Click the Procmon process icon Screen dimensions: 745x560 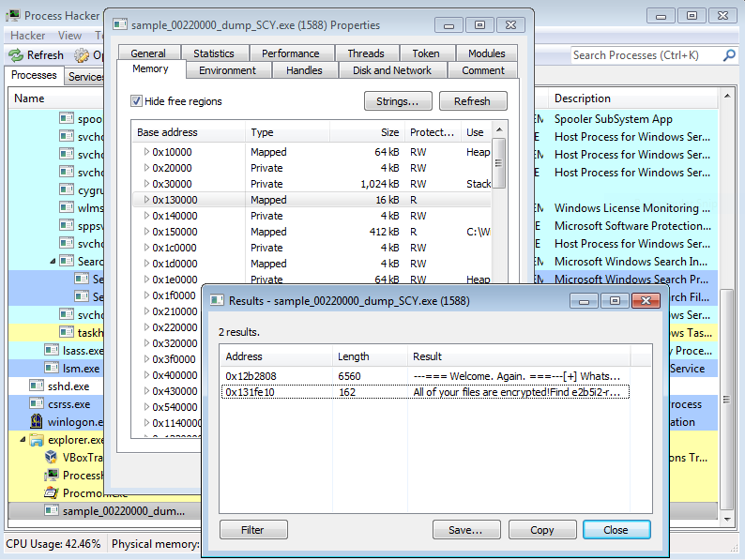tap(53, 492)
